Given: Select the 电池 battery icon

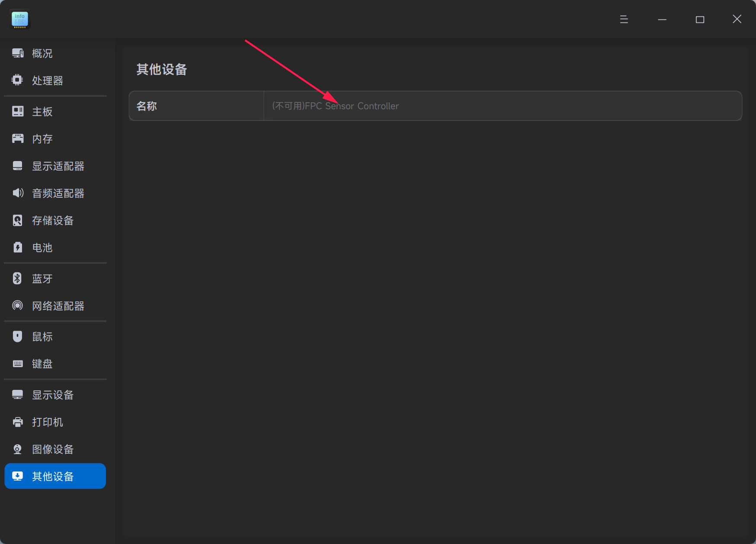Looking at the screenshot, I should (x=17, y=247).
